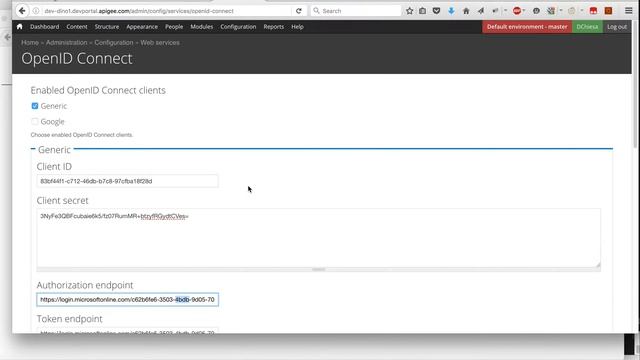The image size is (640, 360).
Task: Grab the Client secret textarea resize grippie
Action: pos(318,269)
